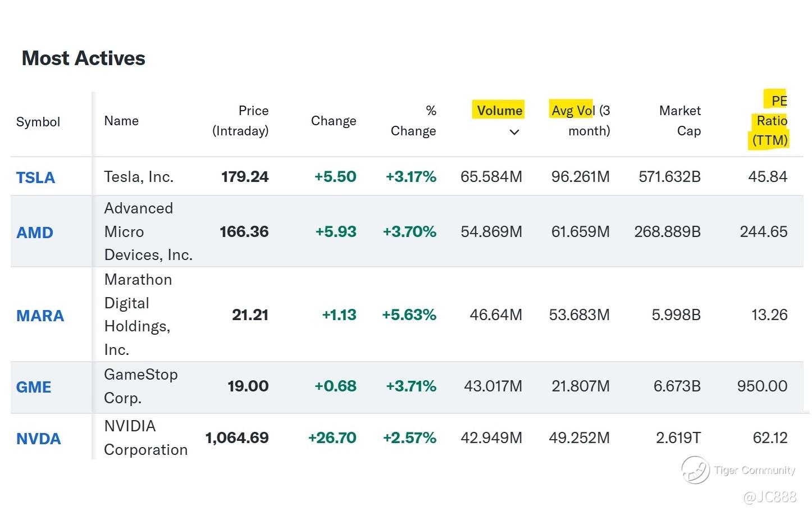Click the @JC888 watermark username
Screen dimensions: 812x515
point(769,496)
